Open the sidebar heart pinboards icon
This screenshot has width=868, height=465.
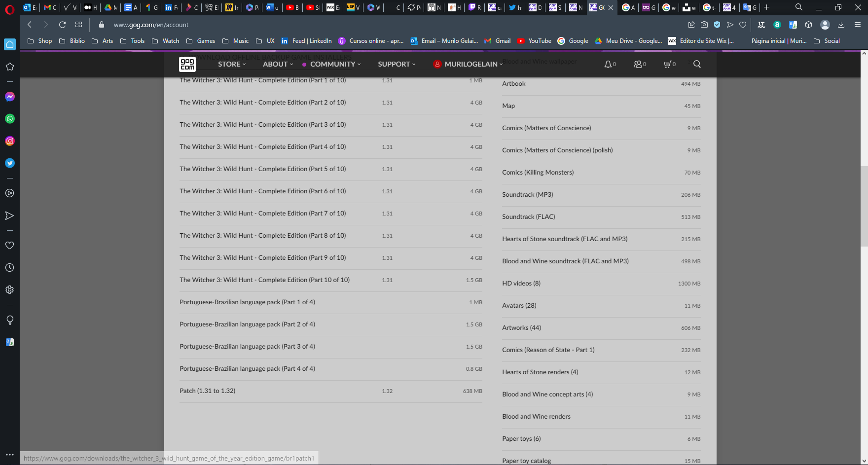[9, 246]
